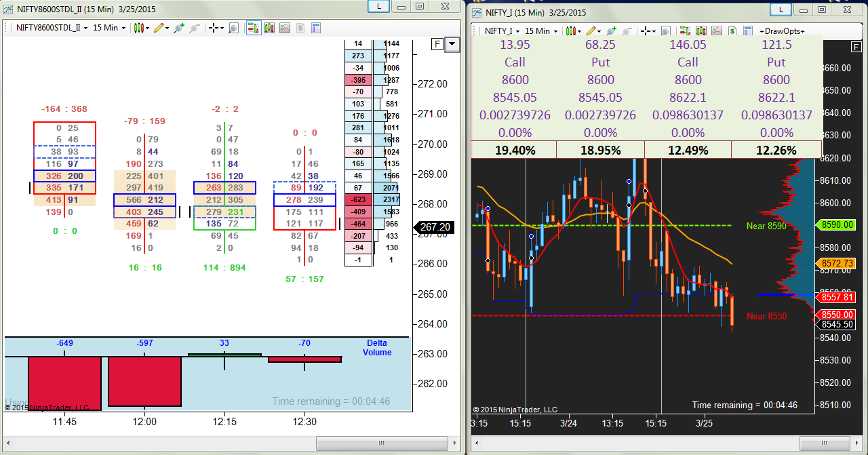The width and height of the screenshot is (868, 455).
Task: Toggle L link button in NIFTY8600STDL_II title bar
Action: (x=378, y=6)
